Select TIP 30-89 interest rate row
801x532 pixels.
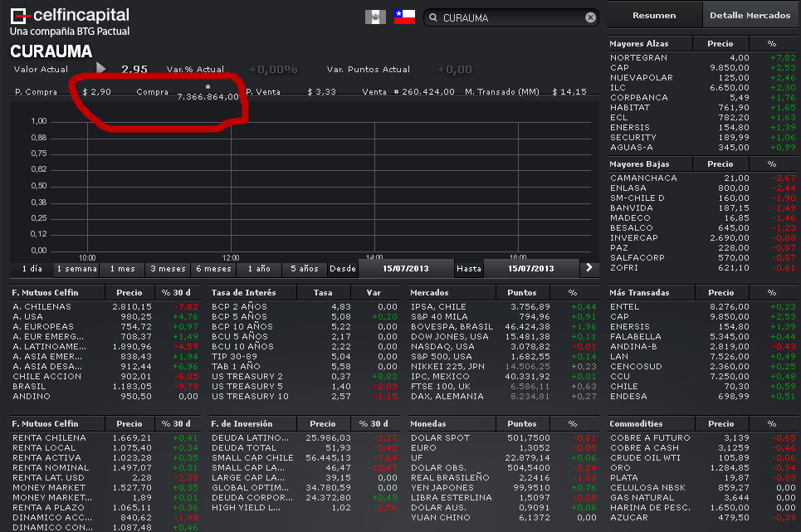coord(305,356)
